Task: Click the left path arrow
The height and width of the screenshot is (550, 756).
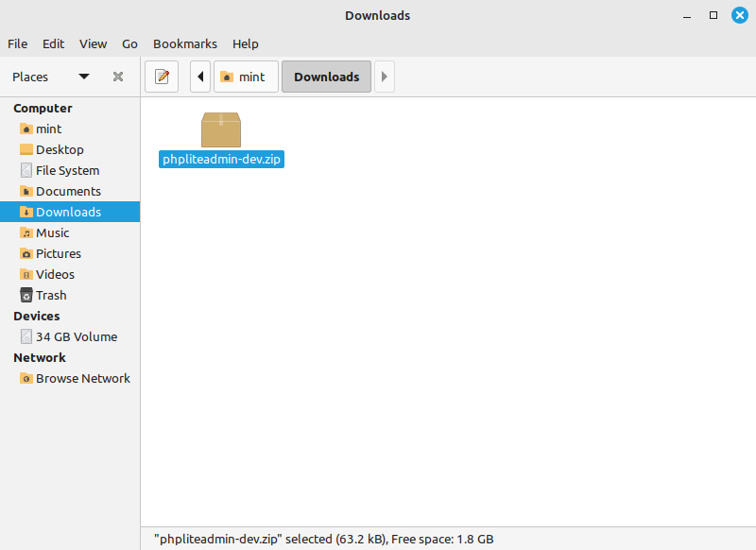Action: tap(200, 77)
